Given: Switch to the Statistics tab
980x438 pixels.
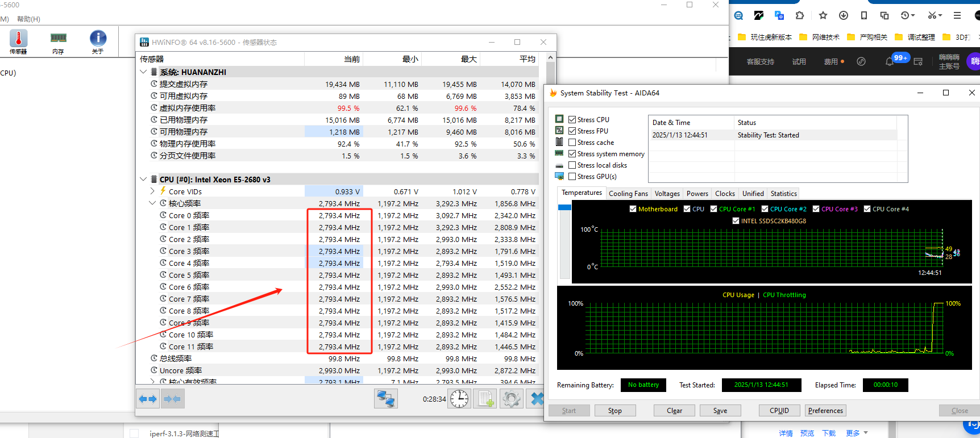Looking at the screenshot, I should click(x=783, y=194).
